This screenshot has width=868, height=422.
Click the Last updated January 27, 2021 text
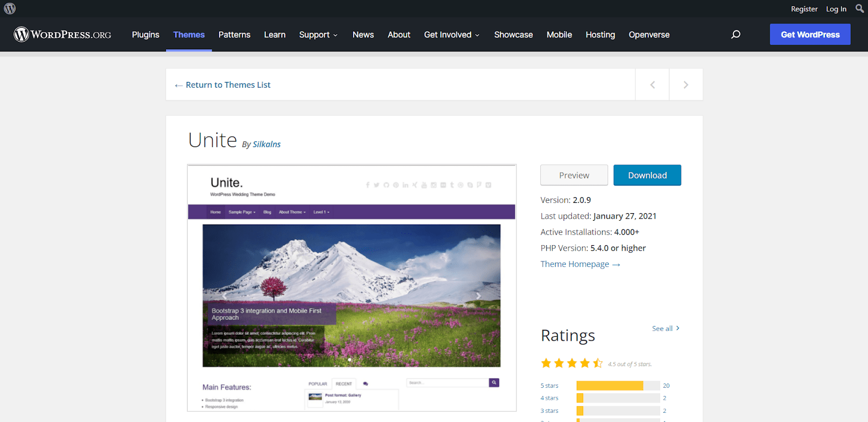[x=598, y=216]
